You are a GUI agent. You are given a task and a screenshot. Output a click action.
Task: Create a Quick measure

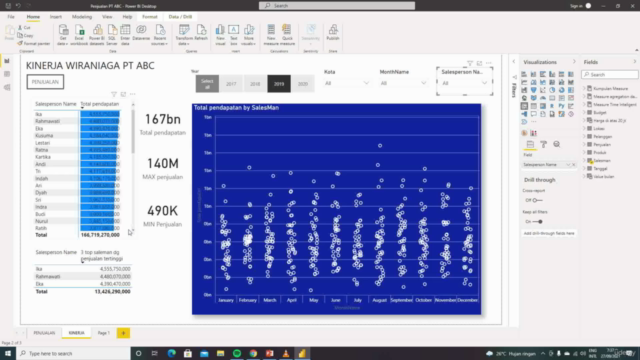[287, 34]
